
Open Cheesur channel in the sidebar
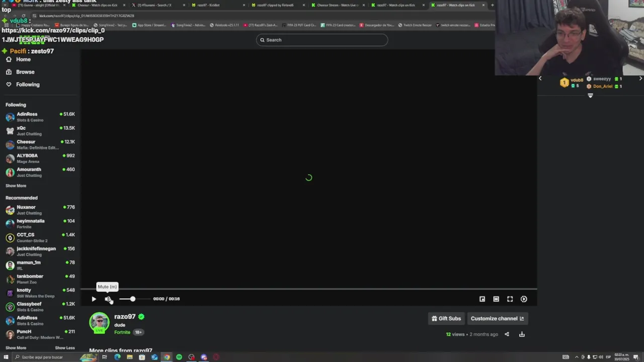tap(40, 144)
